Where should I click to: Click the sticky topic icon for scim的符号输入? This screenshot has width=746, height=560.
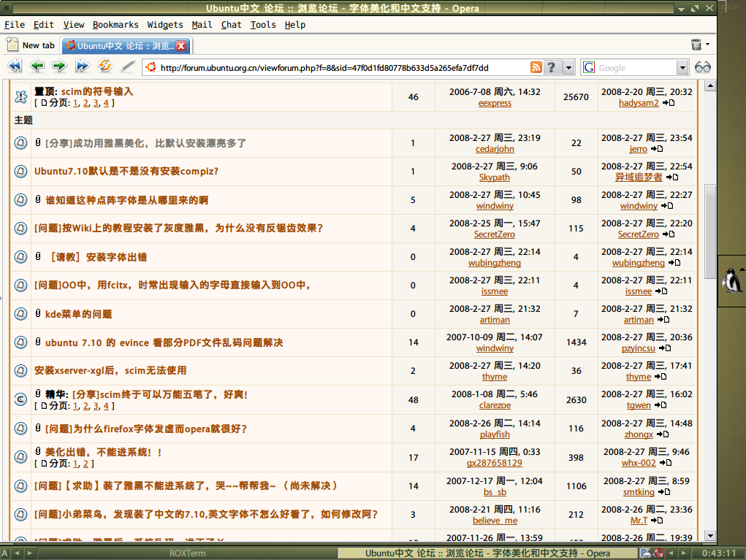point(20,97)
